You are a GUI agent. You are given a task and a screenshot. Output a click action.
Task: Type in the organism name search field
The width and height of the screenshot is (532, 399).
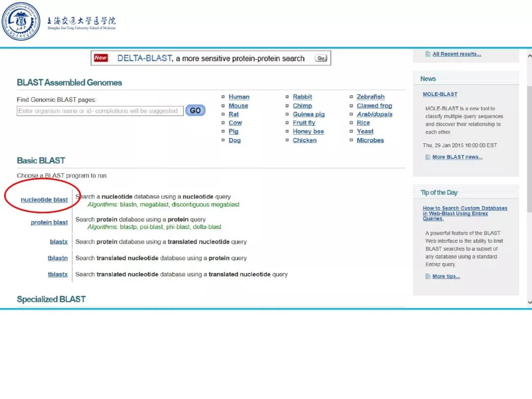click(x=100, y=111)
